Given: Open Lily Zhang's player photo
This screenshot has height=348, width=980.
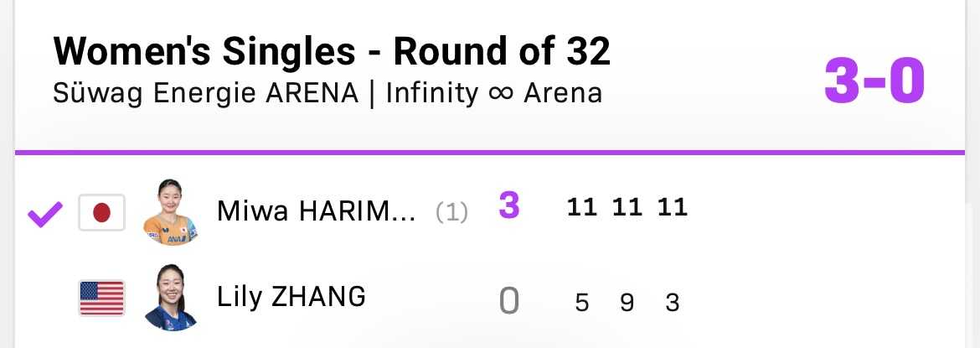Looking at the screenshot, I should [x=170, y=298].
